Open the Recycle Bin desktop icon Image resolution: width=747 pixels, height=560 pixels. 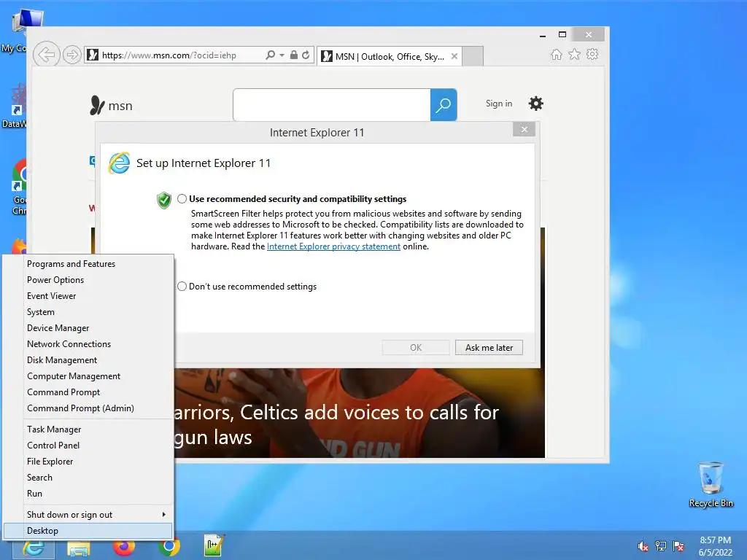tap(711, 484)
